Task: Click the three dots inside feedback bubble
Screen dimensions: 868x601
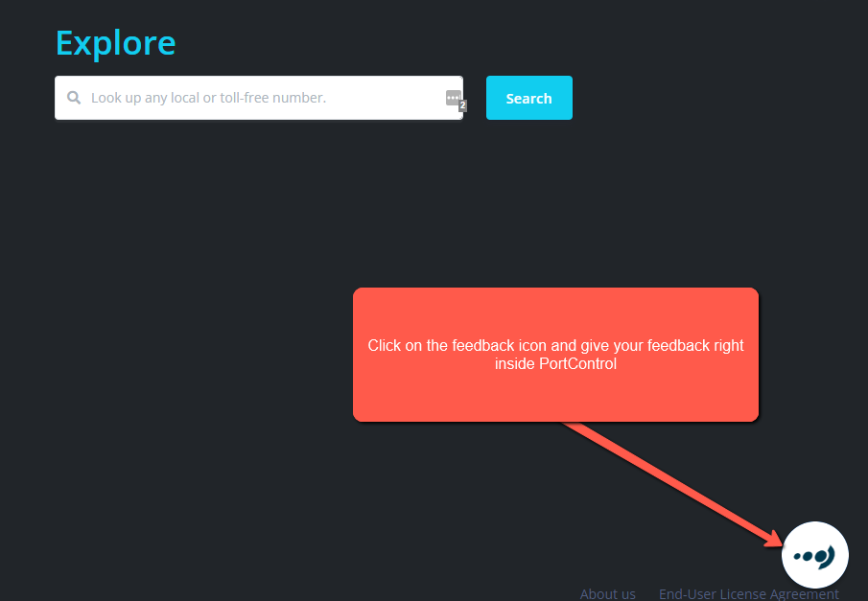Action: coord(806,555)
